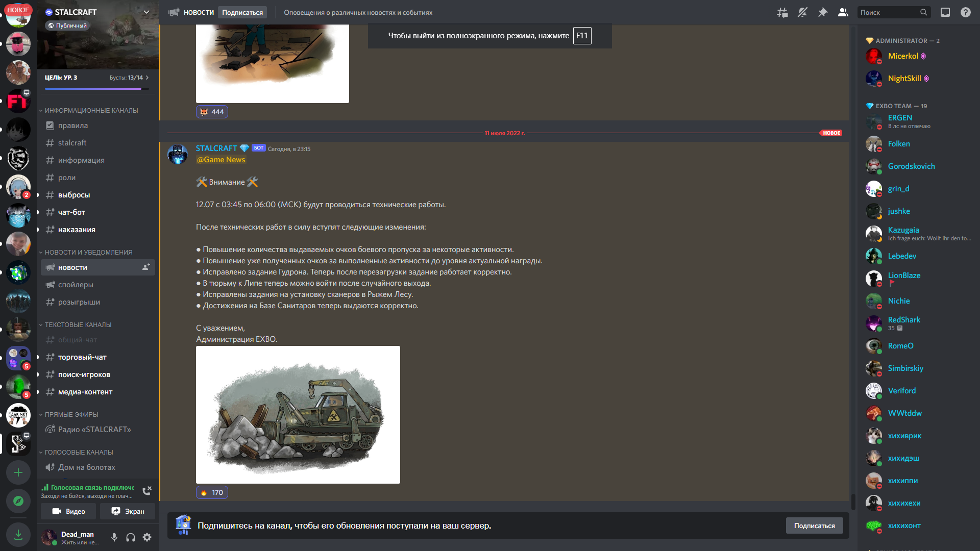
Task: Click the search magnifier icon
Action: pyautogui.click(x=923, y=12)
